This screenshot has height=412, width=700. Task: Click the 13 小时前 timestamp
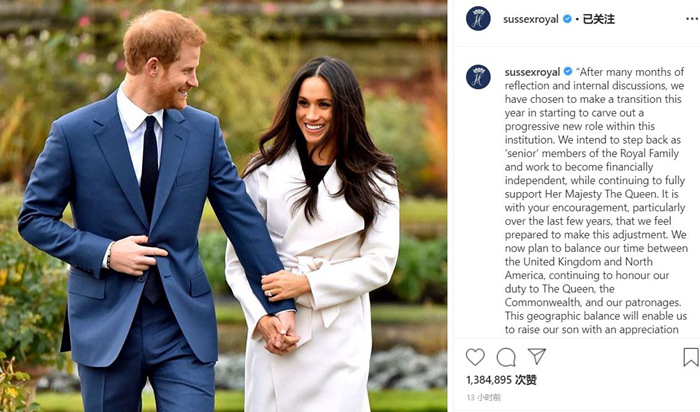483,397
